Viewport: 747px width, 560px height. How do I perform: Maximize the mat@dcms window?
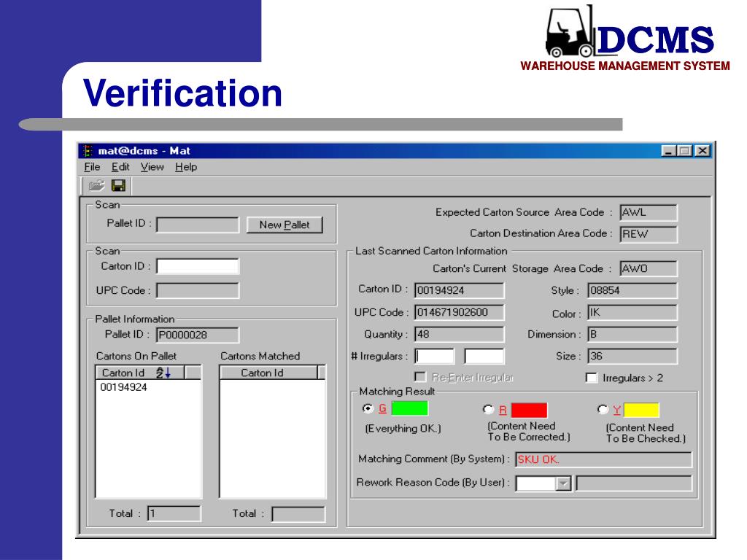tap(684, 151)
